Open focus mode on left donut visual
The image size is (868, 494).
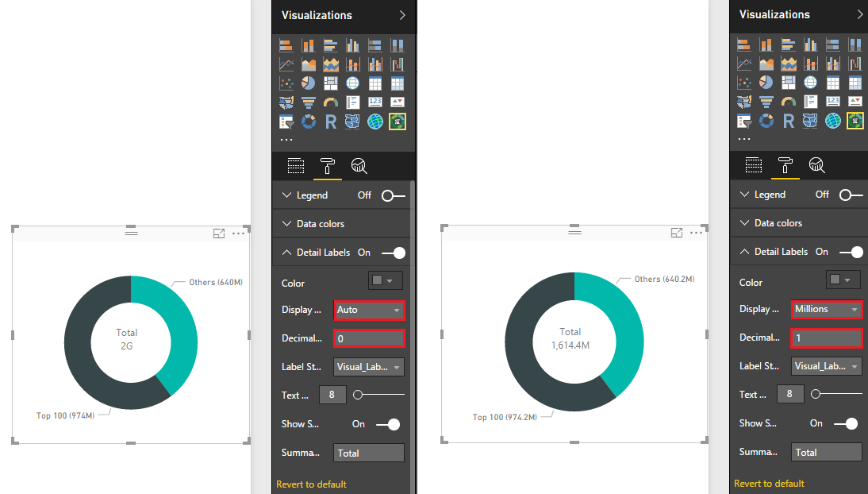[219, 233]
